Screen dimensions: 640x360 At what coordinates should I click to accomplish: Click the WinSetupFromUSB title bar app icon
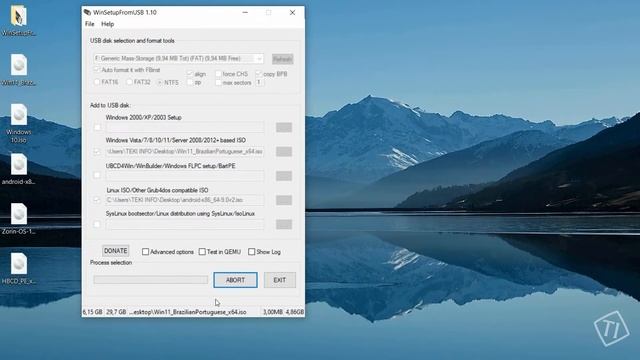pos(87,13)
